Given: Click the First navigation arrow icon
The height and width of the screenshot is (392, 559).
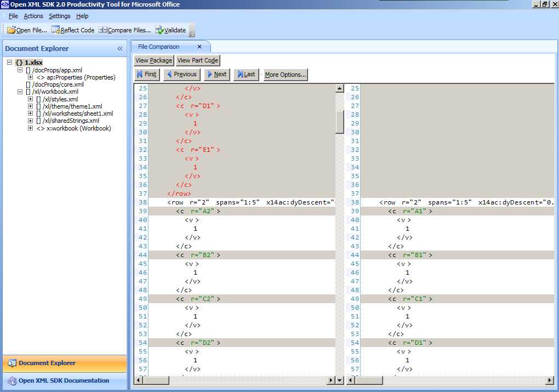Looking at the screenshot, I should point(139,74).
